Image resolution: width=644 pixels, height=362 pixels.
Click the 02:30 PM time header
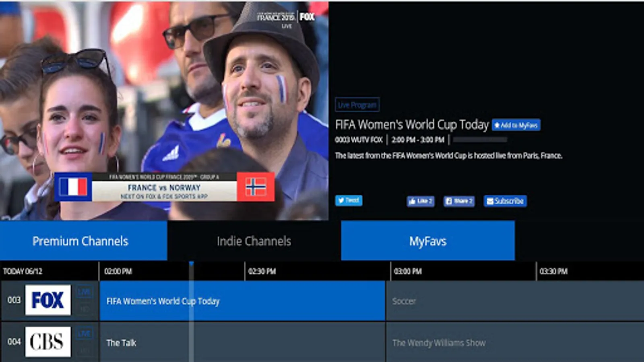[262, 271]
